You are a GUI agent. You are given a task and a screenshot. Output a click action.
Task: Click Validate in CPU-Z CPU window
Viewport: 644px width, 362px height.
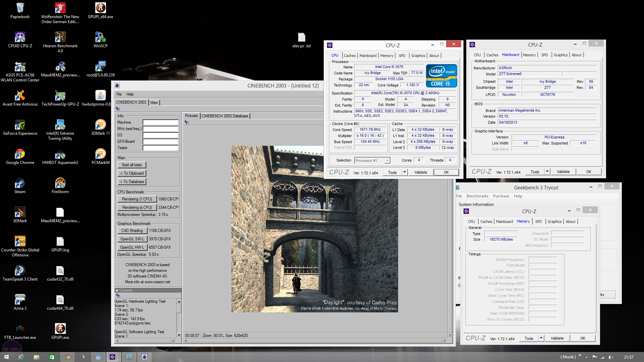tap(421, 172)
